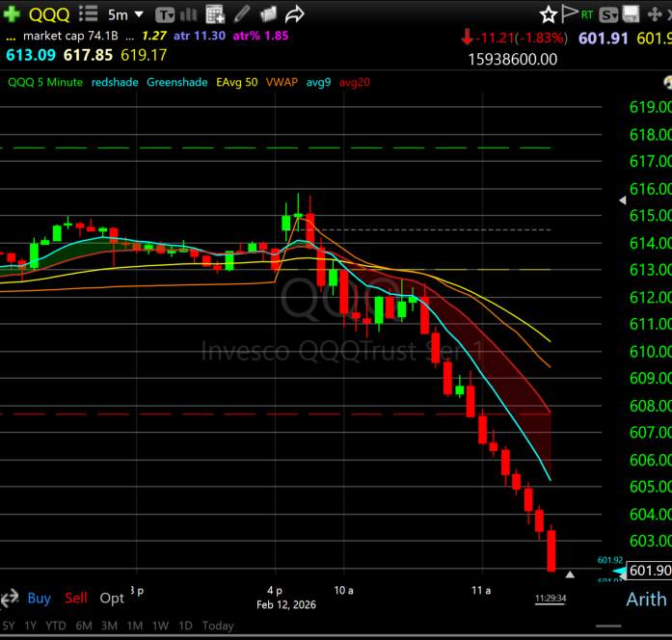Click the atr% 1.85 value
The height and width of the screenshot is (640, 672).
point(260,36)
